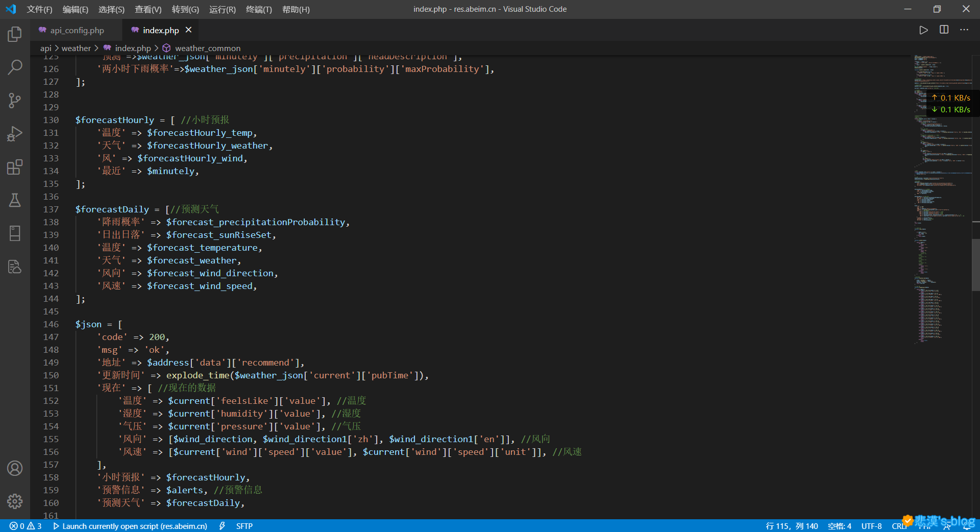Click Launch currently open script status item
The image size is (980, 532).
pos(130,526)
